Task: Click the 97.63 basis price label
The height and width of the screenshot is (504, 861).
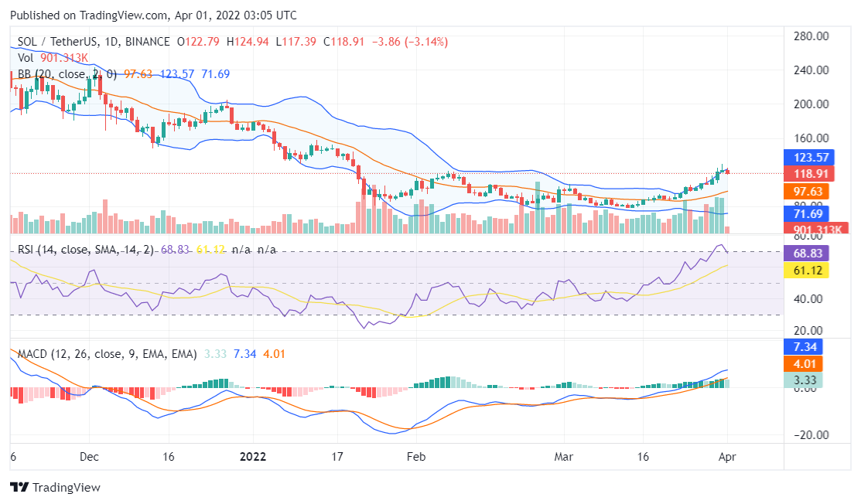Action: point(807,192)
